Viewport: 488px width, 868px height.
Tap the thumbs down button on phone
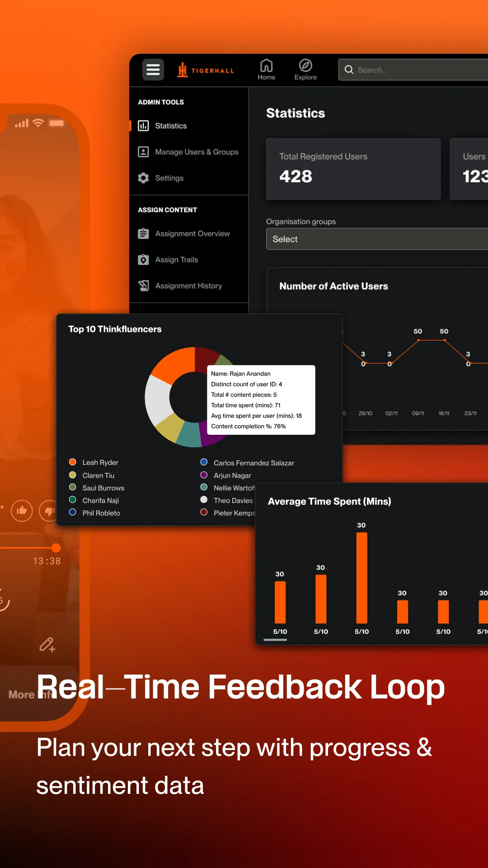click(x=49, y=511)
